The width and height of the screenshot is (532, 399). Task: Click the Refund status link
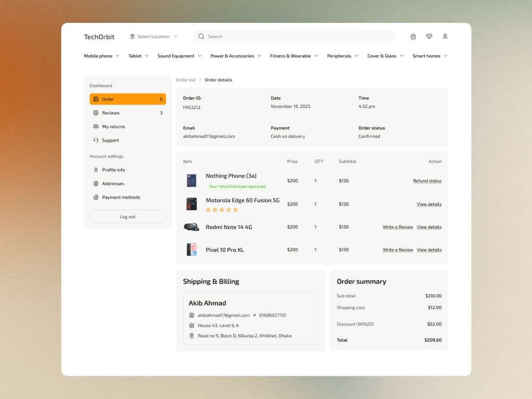tap(427, 181)
